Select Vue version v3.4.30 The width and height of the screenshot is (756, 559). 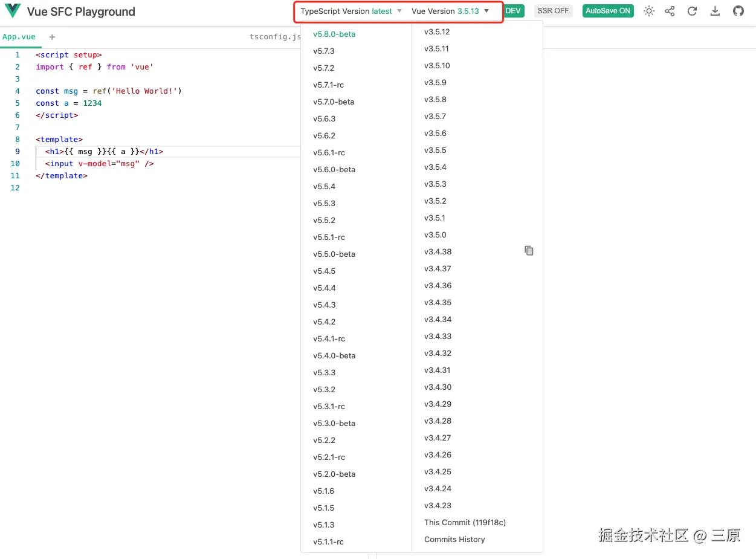pyautogui.click(x=438, y=387)
